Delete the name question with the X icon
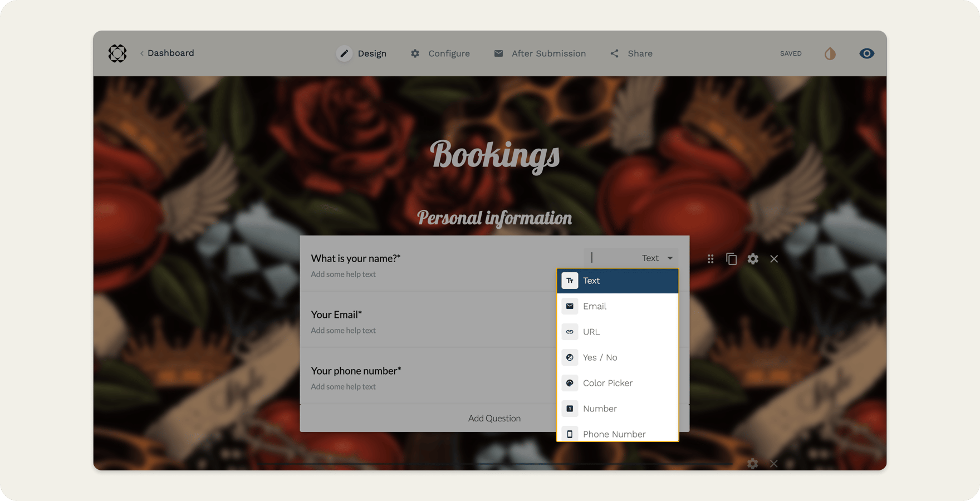This screenshot has width=980, height=501. tap(773, 259)
